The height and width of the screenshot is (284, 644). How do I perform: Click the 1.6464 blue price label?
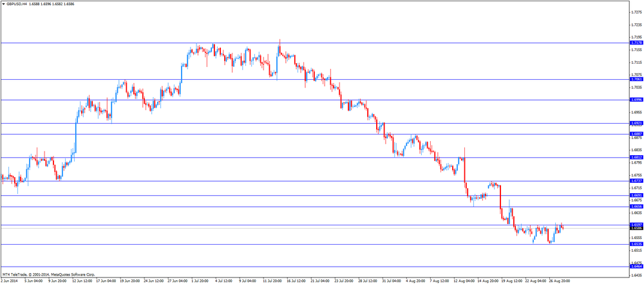(636, 266)
